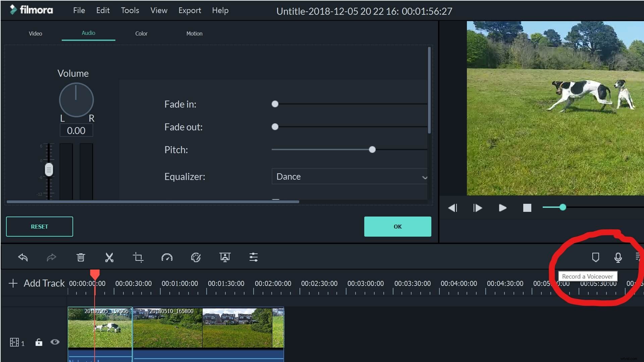Expand Add Track options with the plus
The image size is (644, 362).
point(13,283)
